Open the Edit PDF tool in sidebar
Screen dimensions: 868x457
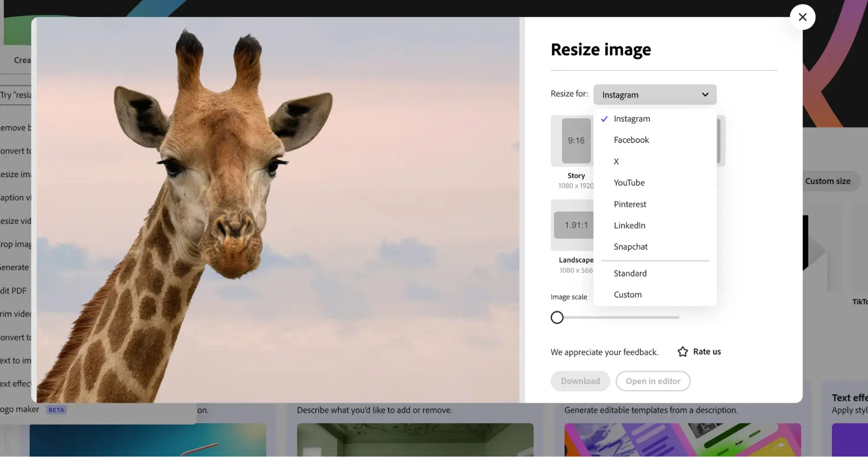pos(13,290)
